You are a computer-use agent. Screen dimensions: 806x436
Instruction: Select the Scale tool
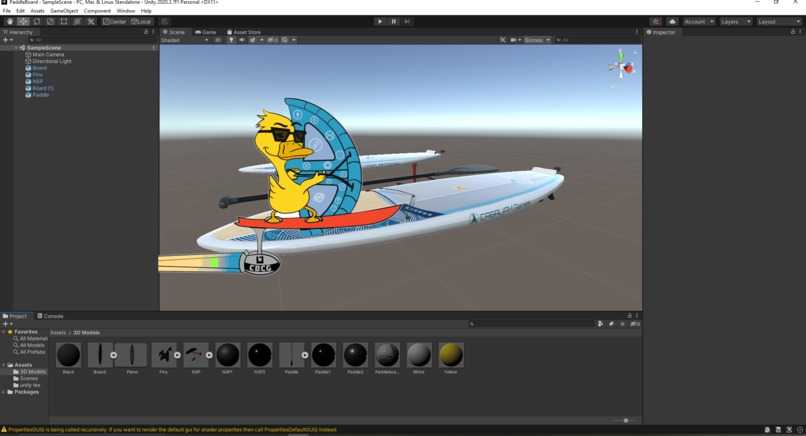tap(50, 22)
